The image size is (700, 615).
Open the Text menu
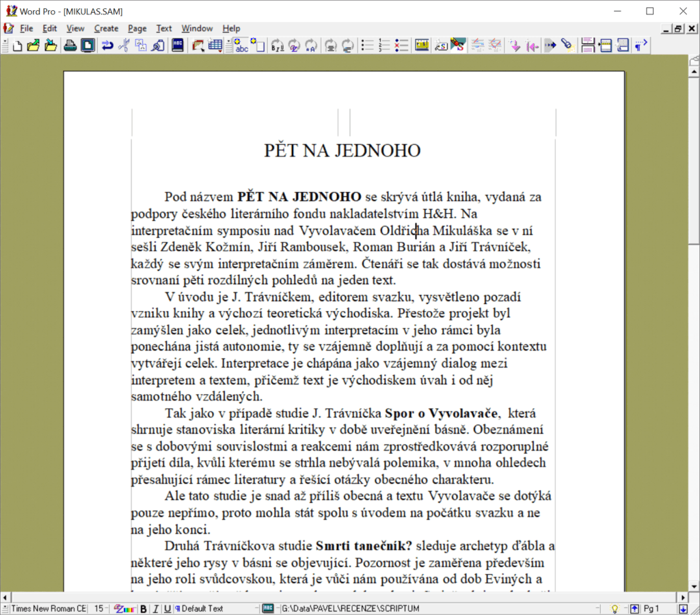tap(164, 28)
